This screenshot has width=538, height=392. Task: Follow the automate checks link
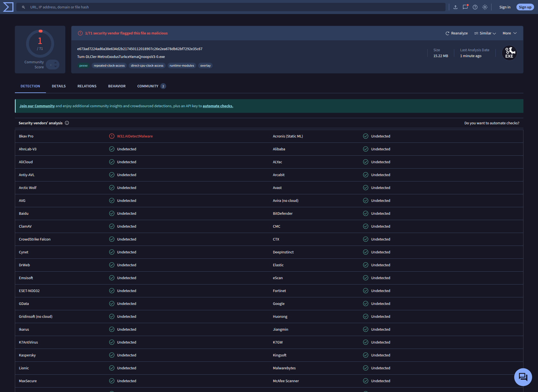[x=218, y=106]
